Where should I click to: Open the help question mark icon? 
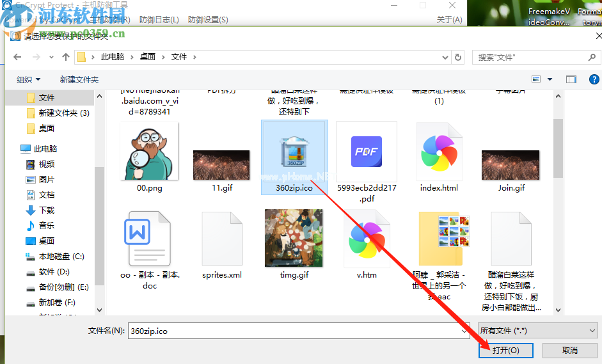click(590, 79)
